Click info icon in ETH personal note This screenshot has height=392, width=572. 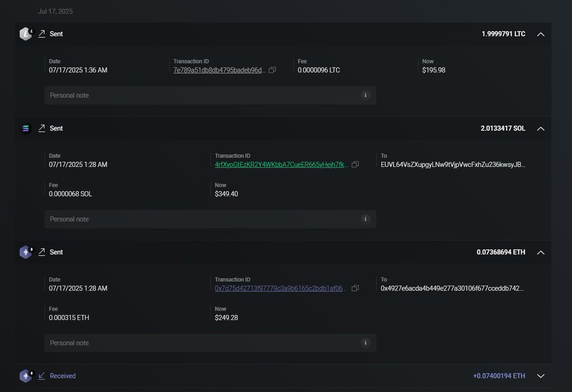(x=366, y=343)
